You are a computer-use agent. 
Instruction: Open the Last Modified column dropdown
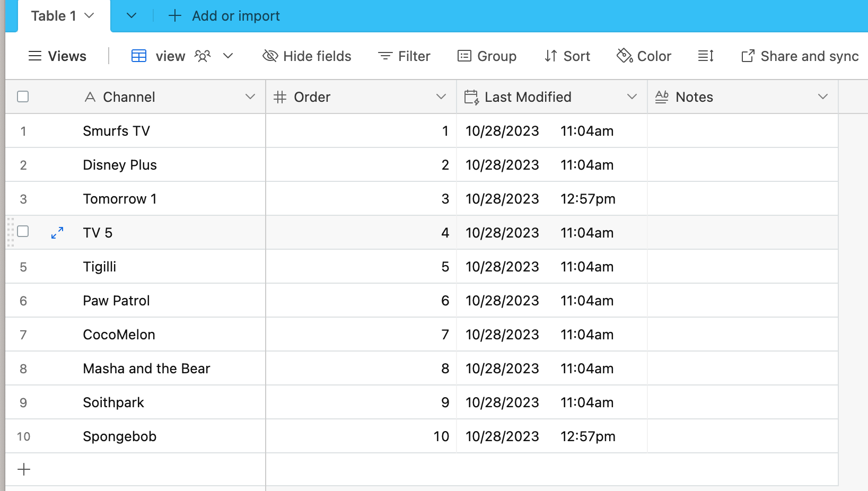point(632,97)
